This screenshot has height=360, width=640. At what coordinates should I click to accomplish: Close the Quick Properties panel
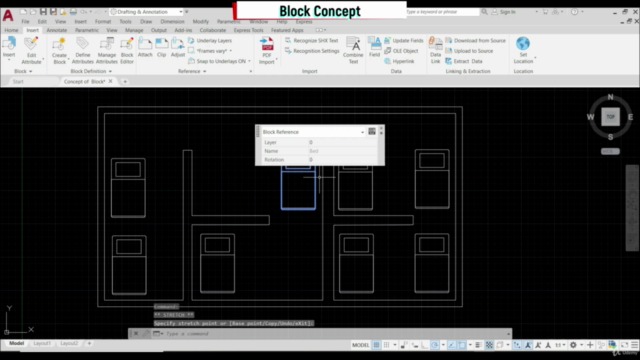pyautogui.click(x=381, y=128)
